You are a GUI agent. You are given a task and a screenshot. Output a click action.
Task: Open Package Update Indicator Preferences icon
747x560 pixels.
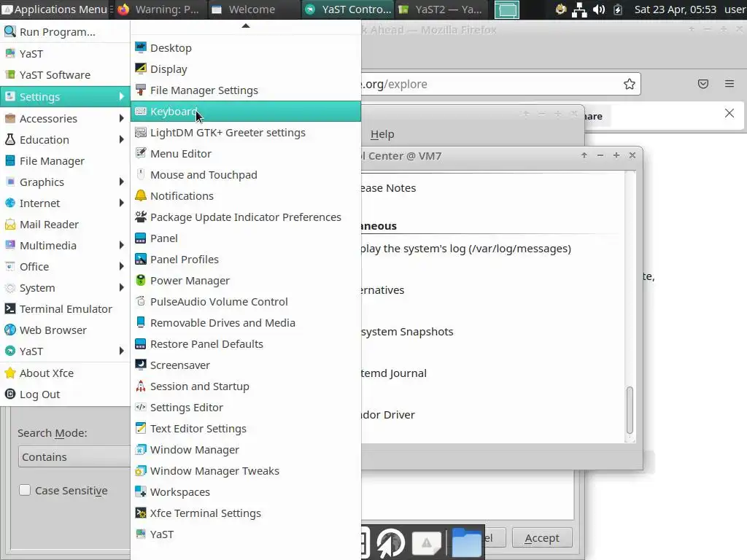[x=141, y=217]
